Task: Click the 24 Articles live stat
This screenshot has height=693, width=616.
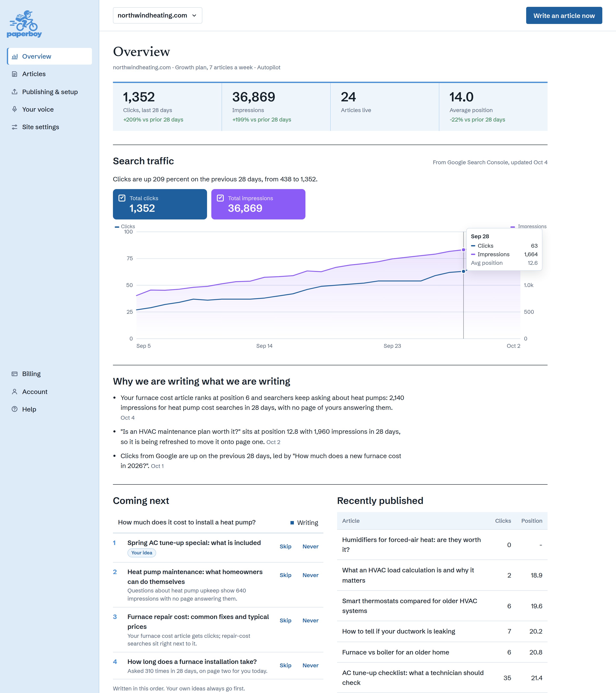Action: (x=385, y=107)
